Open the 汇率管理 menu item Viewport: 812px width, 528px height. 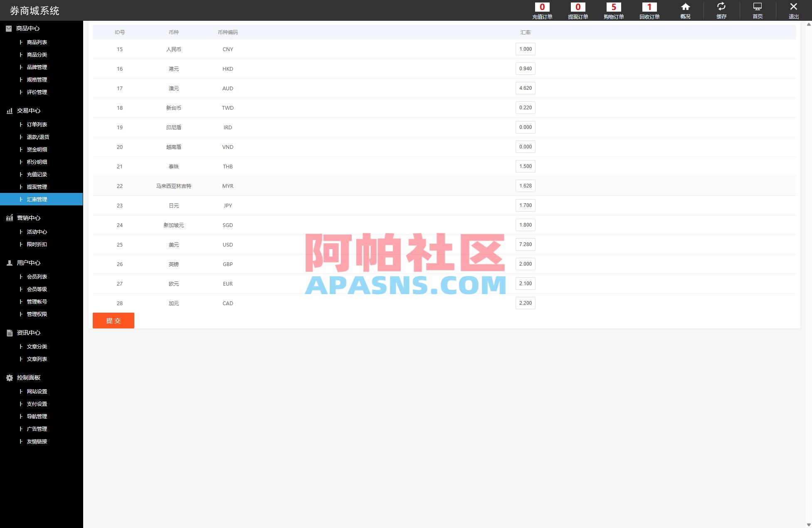pyautogui.click(x=37, y=199)
